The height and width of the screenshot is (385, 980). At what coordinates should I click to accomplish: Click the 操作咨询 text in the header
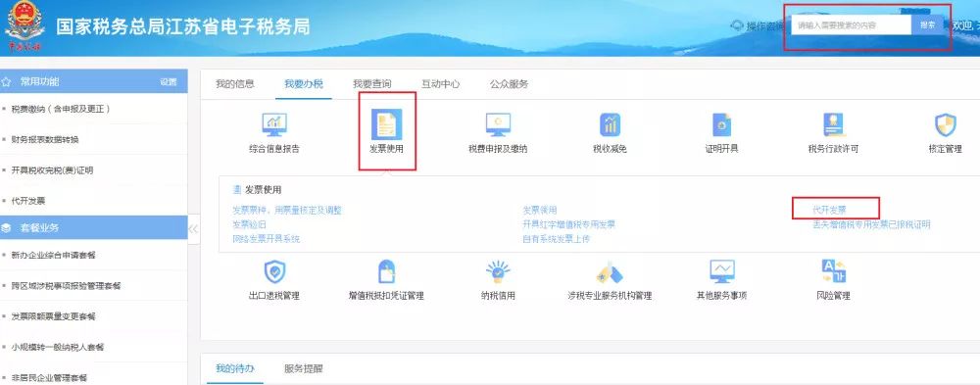tap(765, 25)
